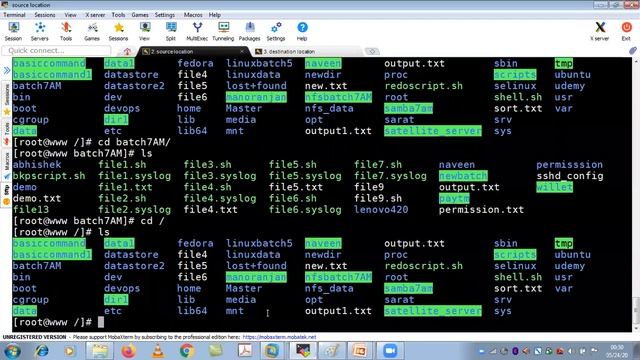640x360 pixels.
Task: Open the Games menu
Action: coord(140,15)
